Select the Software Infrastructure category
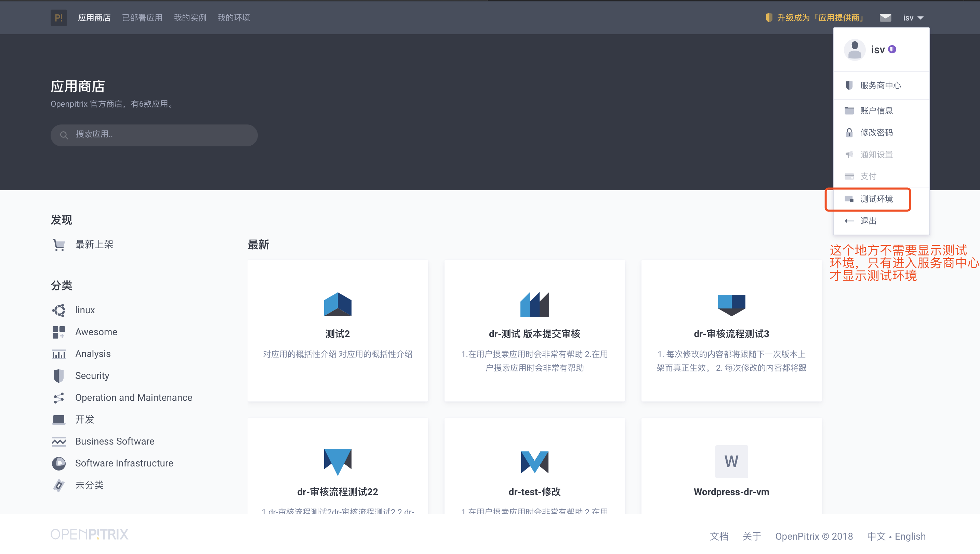This screenshot has height=554, width=980. coord(124,463)
